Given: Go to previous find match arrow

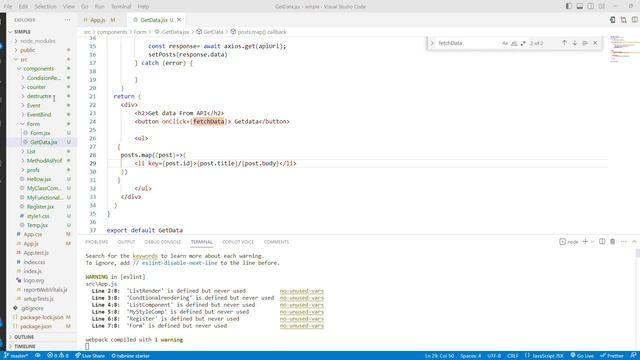Looking at the screenshot, I should [564, 43].
